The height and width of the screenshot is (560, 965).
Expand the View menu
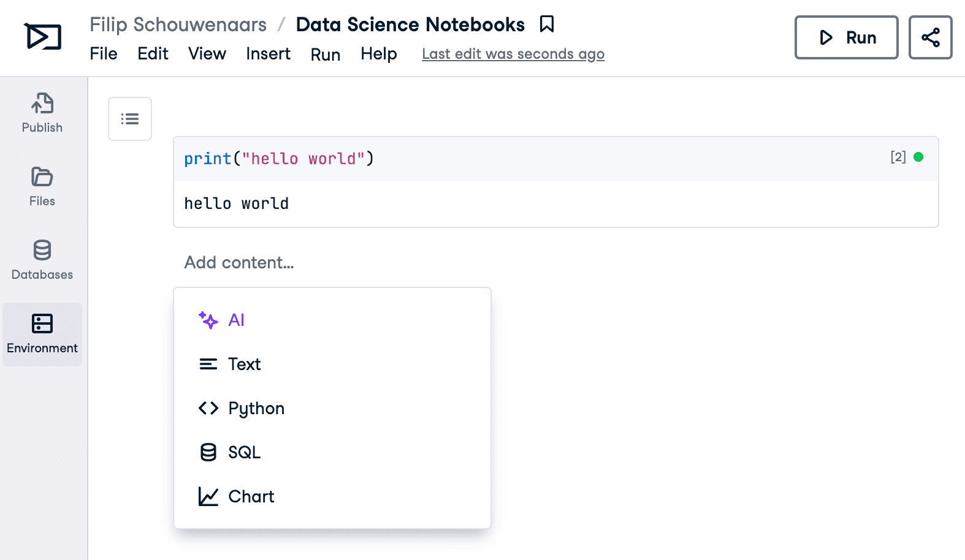pyautogui.click(x=207, y=54)
